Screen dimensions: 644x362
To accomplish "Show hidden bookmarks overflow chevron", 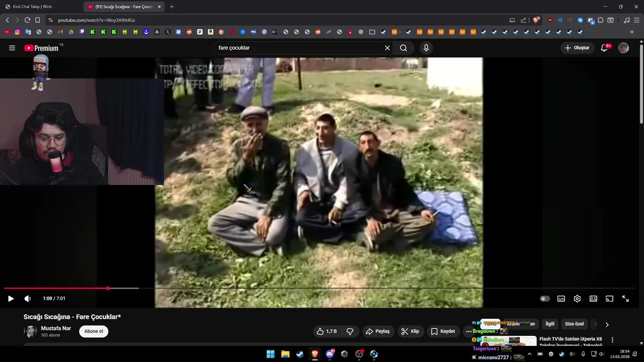I will click(632, 32).
